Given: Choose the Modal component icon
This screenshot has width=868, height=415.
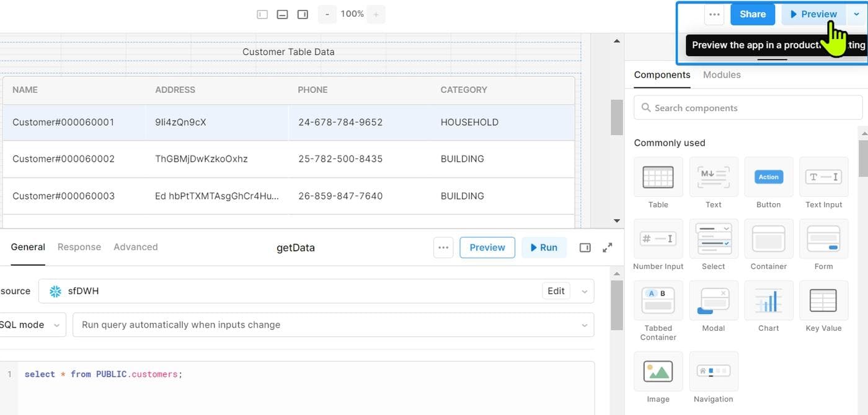Looking at the screenshot, I should tap(713, 301).
